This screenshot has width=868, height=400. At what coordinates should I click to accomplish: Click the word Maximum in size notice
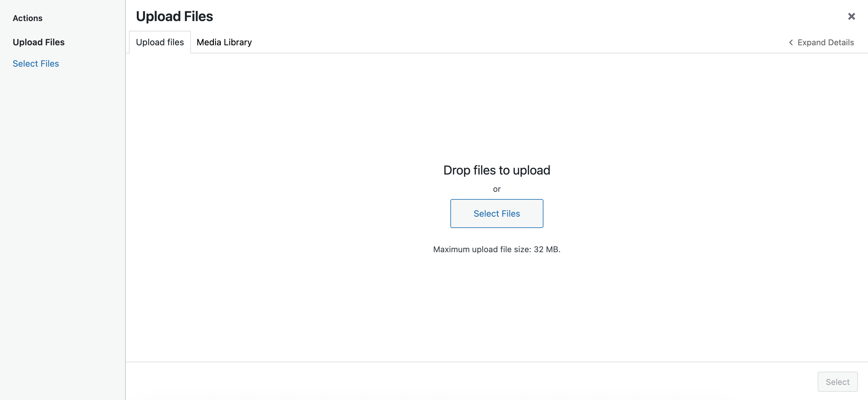(451, 249)
